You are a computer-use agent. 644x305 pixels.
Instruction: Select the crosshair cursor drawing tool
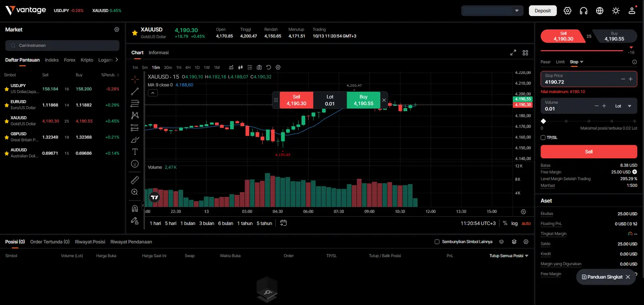tap(135, 79)
